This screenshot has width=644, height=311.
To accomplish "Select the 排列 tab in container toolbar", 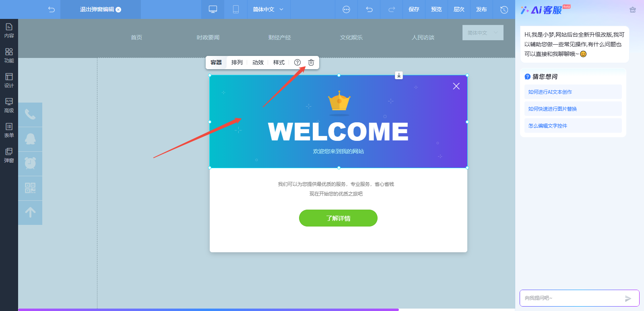I will click(237, 62).
